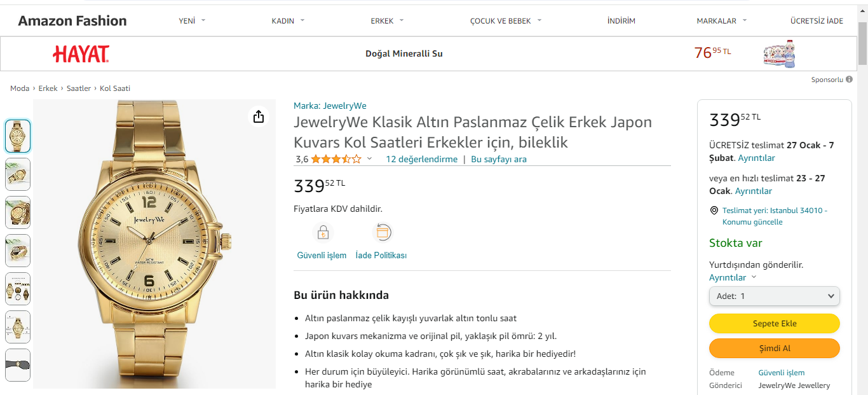Click the share icon on product image
Viewport: 868px width, 395px height.
click(258, 116)
